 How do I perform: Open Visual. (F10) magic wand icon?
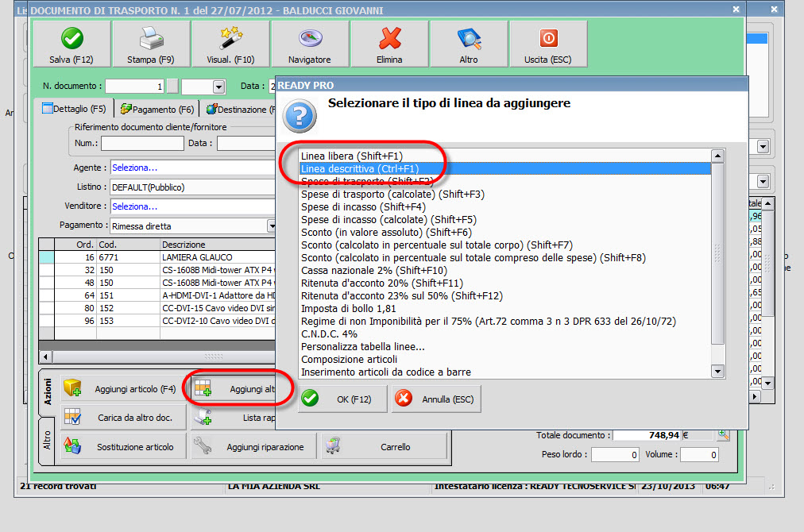230,38
